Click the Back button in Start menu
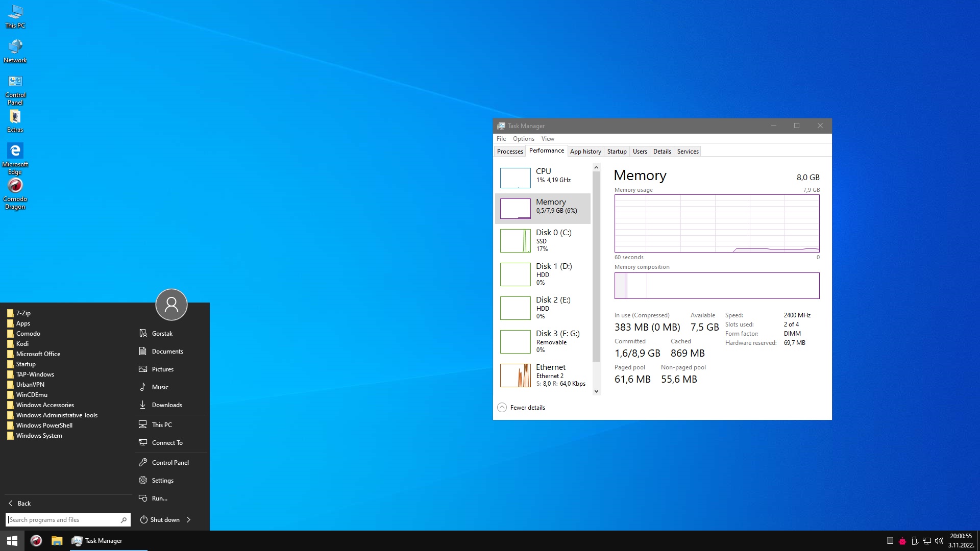Viewport: 980px width, 551px height. 20,503
